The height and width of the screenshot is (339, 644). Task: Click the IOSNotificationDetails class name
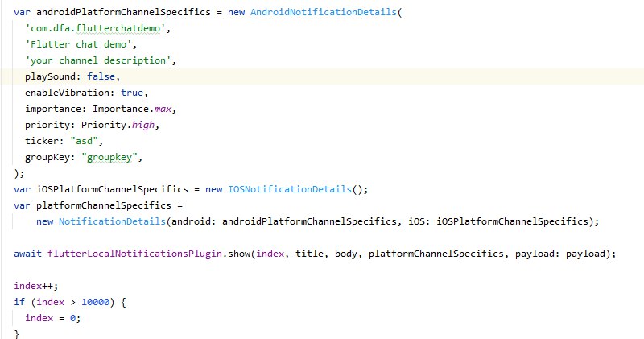point(290,189)
